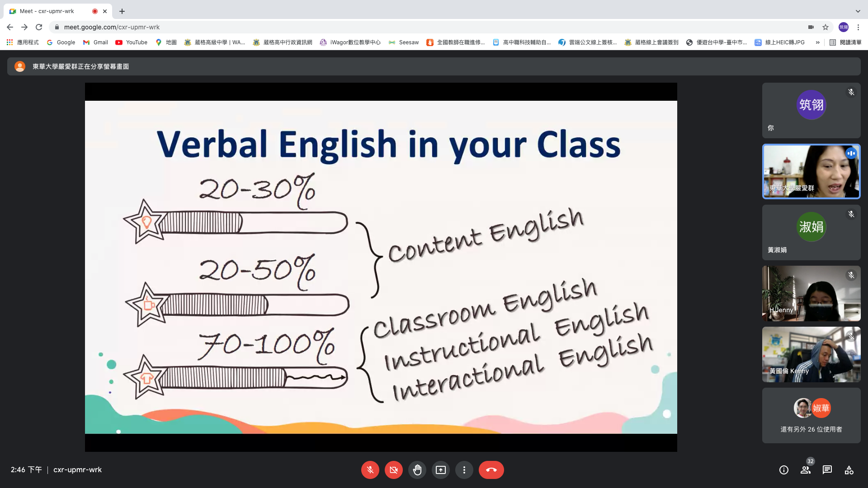Toggle the muted microphone button
This screenshot has height=488, width=868.
click(370, 470)
